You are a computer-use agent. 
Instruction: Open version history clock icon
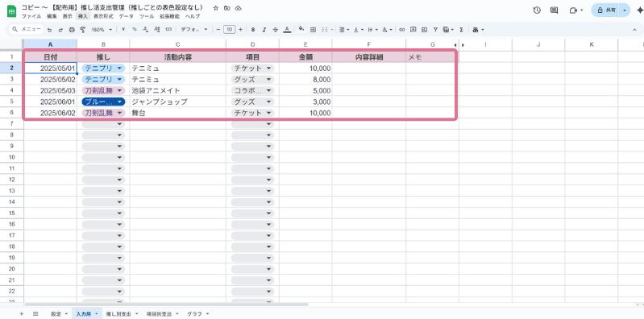point(537,10)
